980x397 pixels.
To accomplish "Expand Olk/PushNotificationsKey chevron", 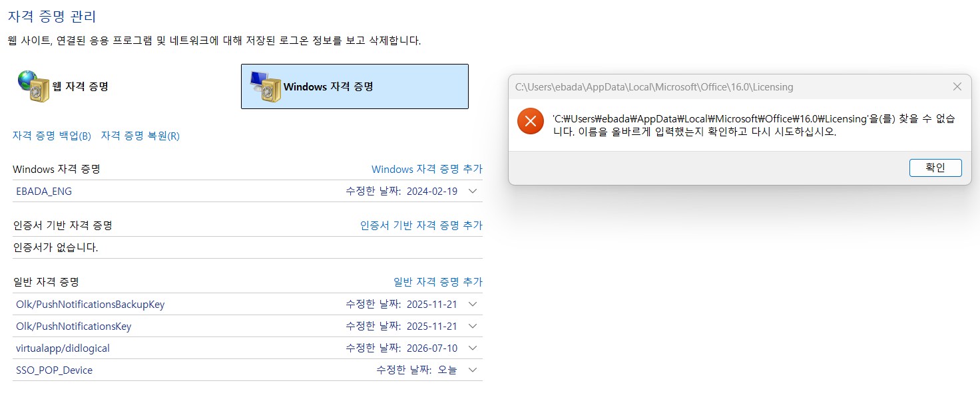I will pos(473,326).
